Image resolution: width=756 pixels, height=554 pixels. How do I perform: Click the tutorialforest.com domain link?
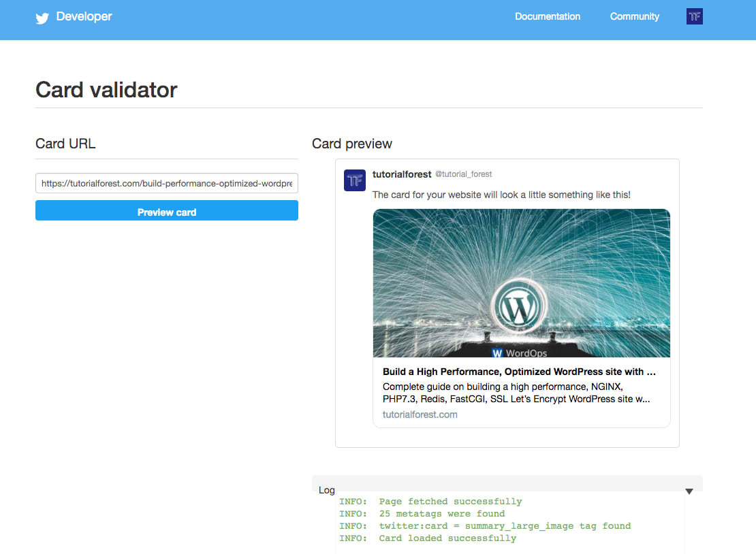(420, 414)
